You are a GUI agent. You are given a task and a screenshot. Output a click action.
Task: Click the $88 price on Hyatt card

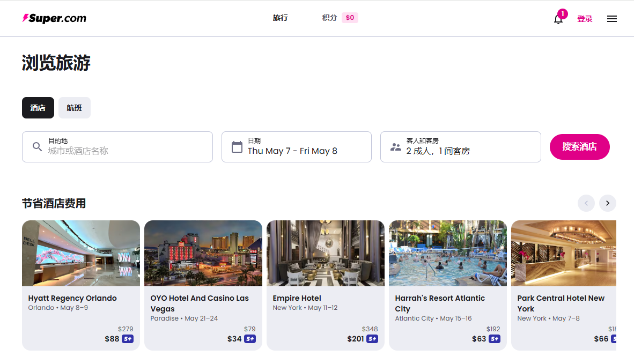112,339
